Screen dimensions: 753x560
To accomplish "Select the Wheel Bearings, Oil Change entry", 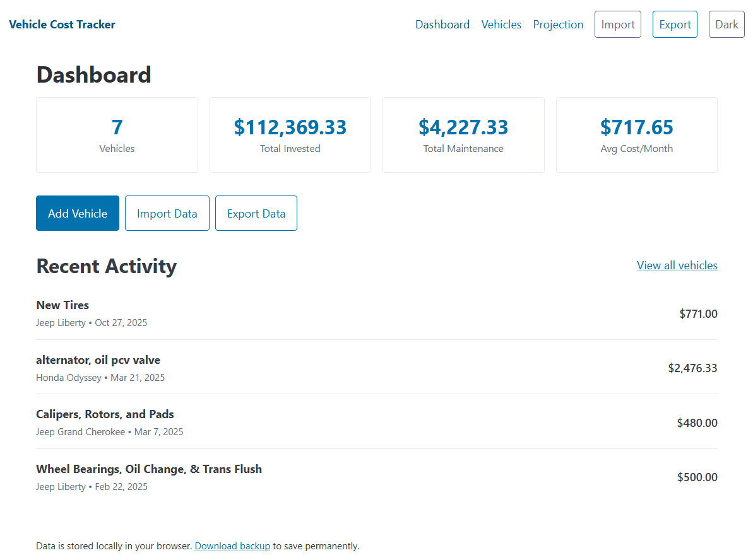I will tap(149, 469).
